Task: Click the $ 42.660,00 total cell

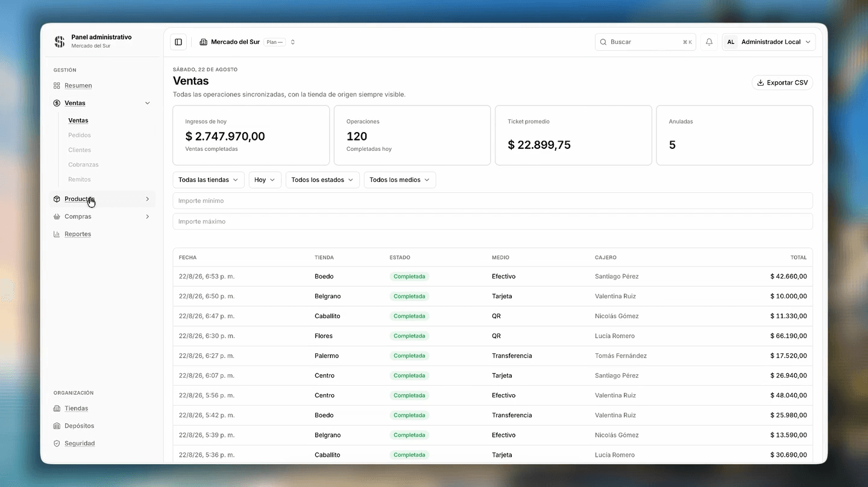Action: (788, 277)
